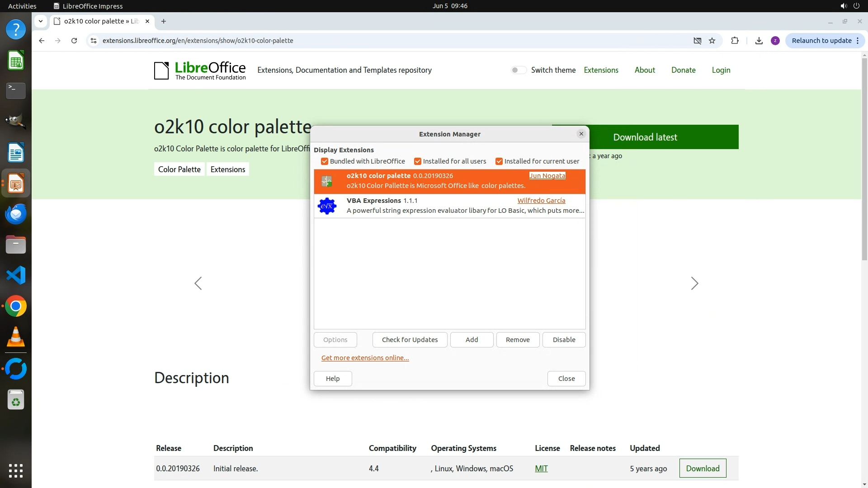Viewport: 868px width, 488px height.
Task: Open VLC media player from dock
Action: point(16,337)
